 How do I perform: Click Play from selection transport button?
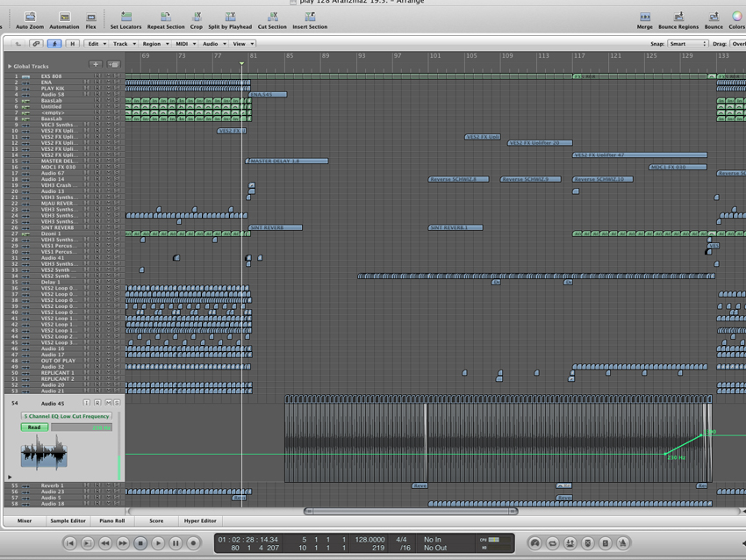click(88, 542)
